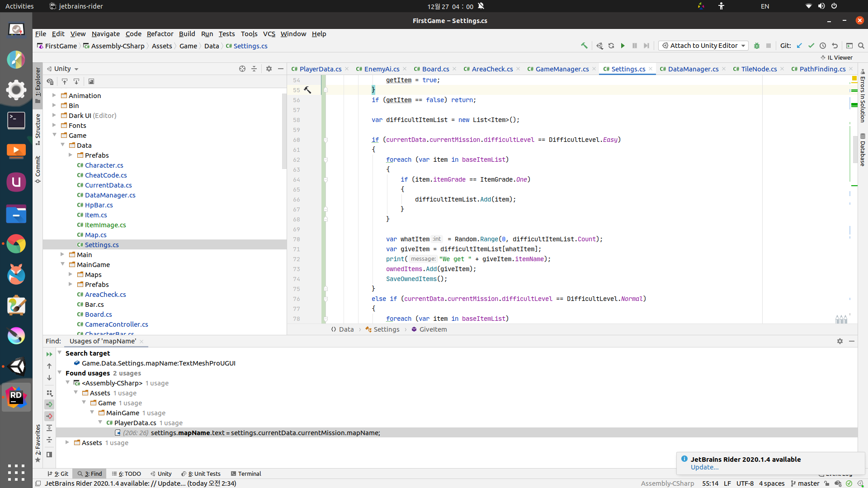Toggle show write access filter in Find panel
The height and width of the screenshot is (488, 868).
(49, 416)
